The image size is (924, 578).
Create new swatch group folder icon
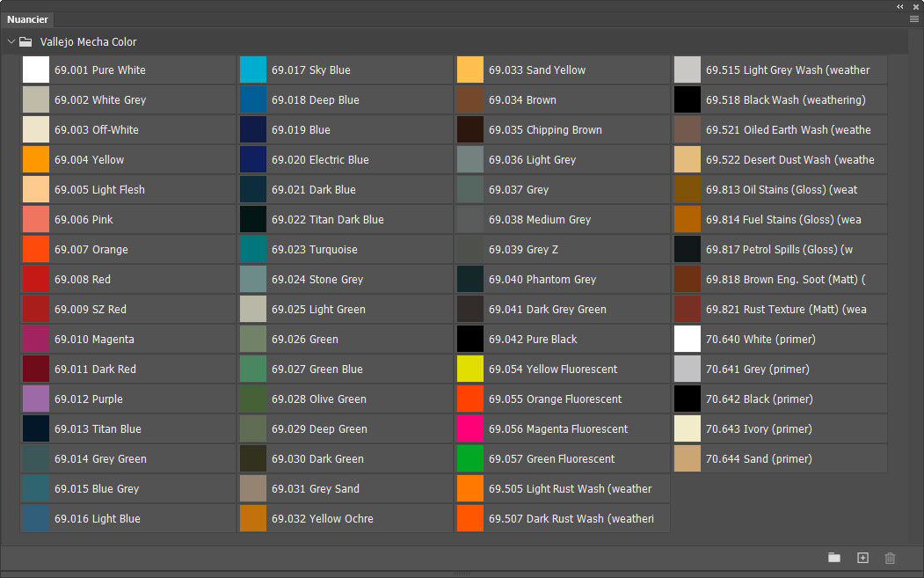(x=833, y=558)
